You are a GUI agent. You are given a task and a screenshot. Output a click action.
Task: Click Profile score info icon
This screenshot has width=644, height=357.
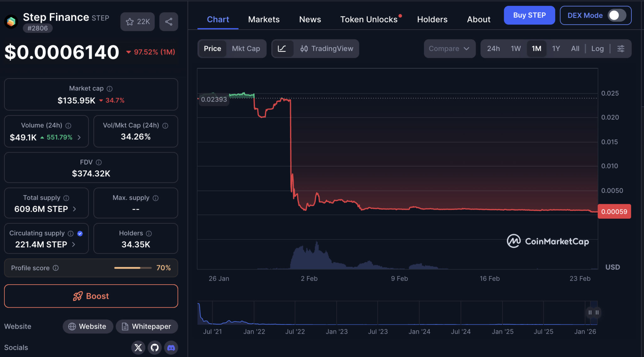(56, 268)
